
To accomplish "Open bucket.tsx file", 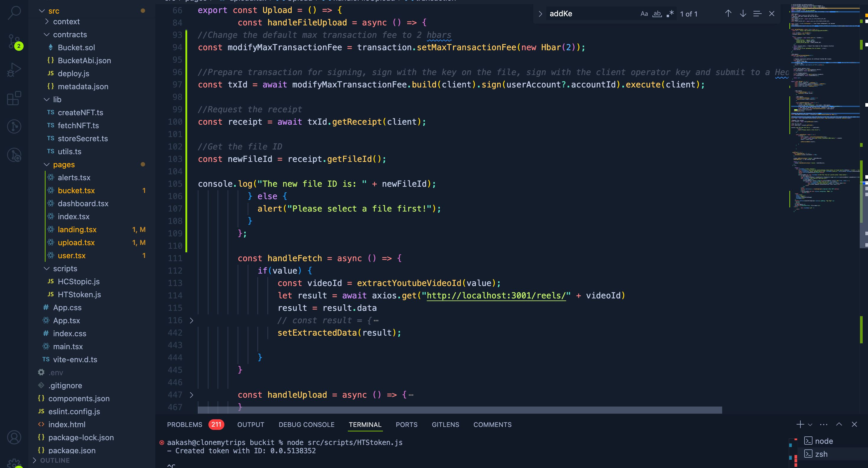I will (76, 191).
